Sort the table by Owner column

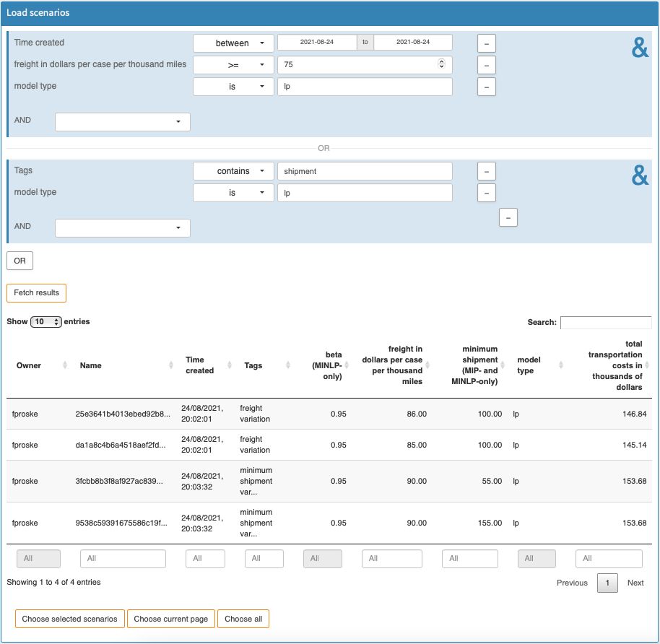(x=29, y=365)
